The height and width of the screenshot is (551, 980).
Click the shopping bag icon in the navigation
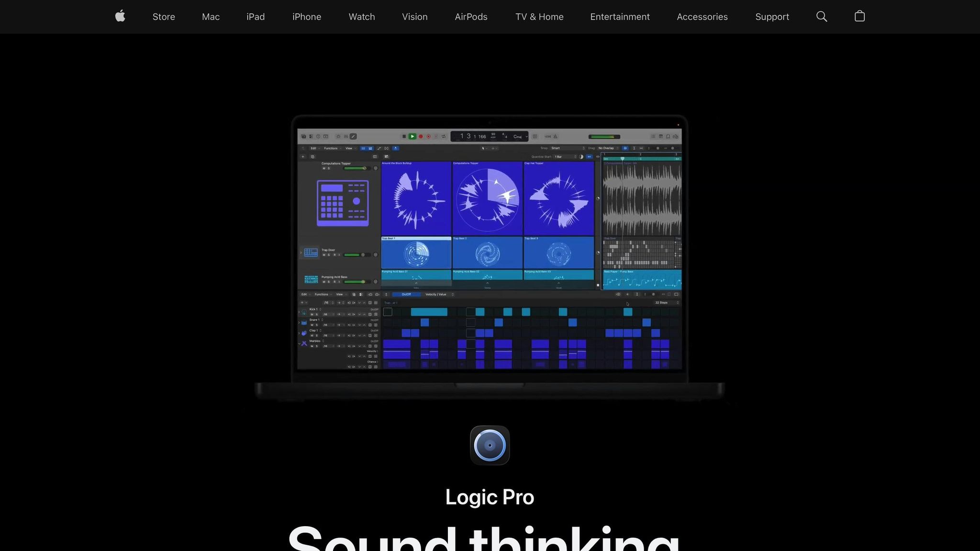tap(859, 16)
